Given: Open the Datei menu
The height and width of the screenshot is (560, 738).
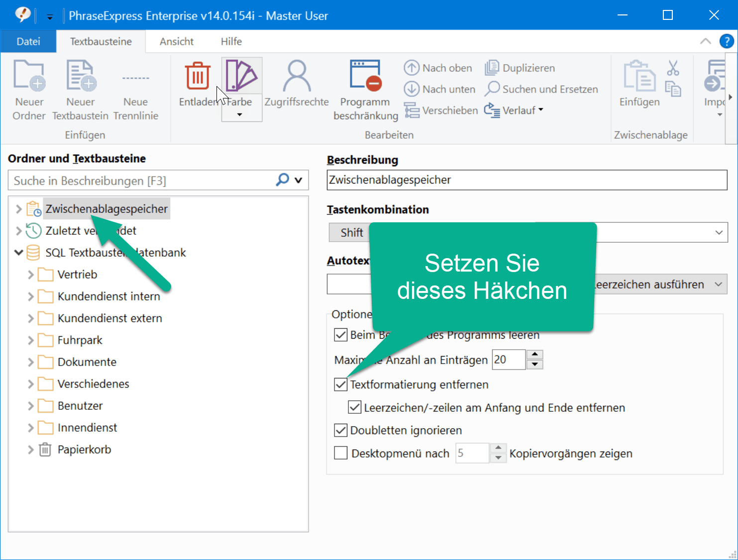Looking at the screenshot, I should (x=28, y=41).
